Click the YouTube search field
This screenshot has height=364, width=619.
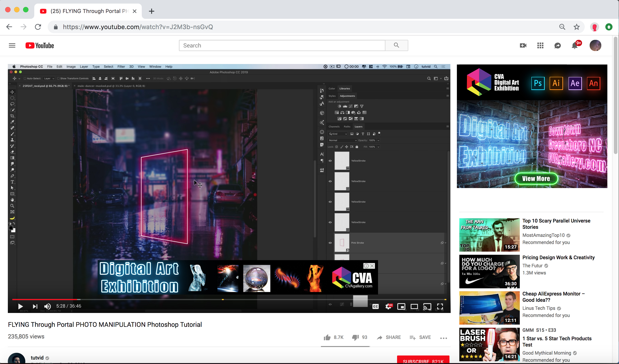[282, 45]
